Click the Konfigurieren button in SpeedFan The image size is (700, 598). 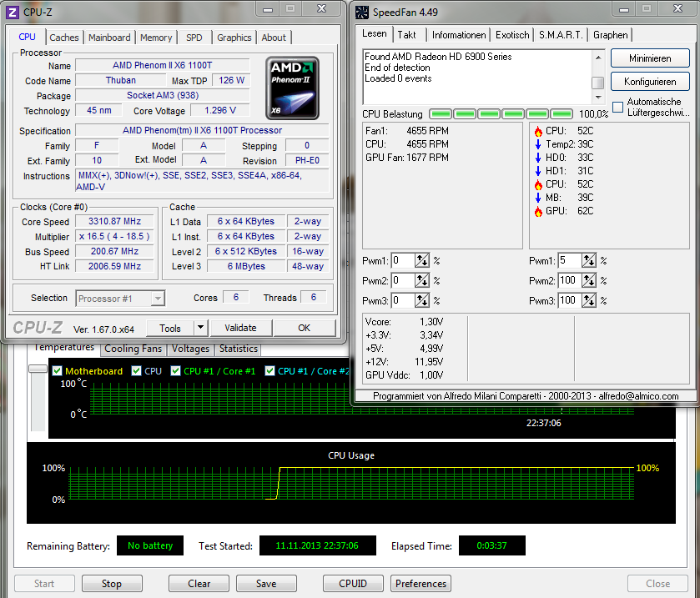coord(650,82)
